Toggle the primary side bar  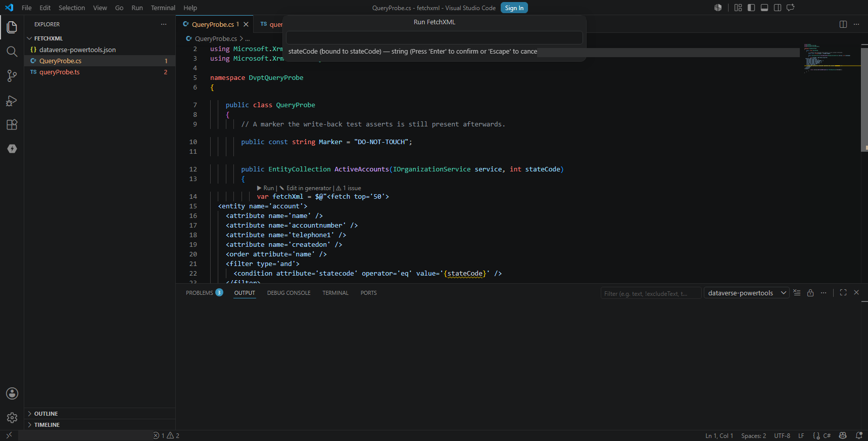coord(751,8)
